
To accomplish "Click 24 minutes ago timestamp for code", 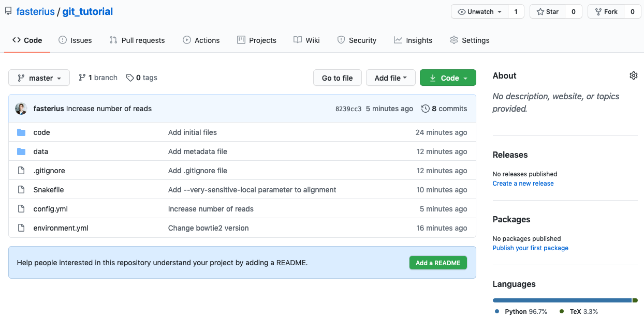I will click(442, 132).
